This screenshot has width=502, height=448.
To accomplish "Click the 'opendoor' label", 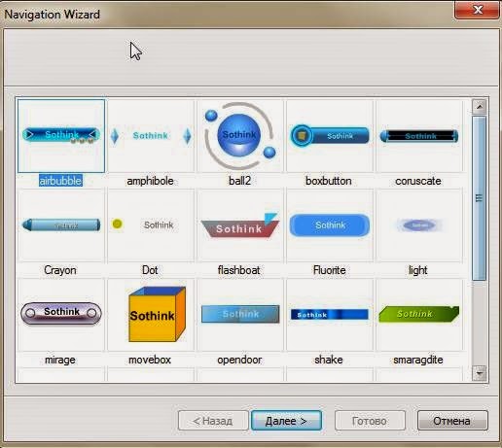I will 239,360.
